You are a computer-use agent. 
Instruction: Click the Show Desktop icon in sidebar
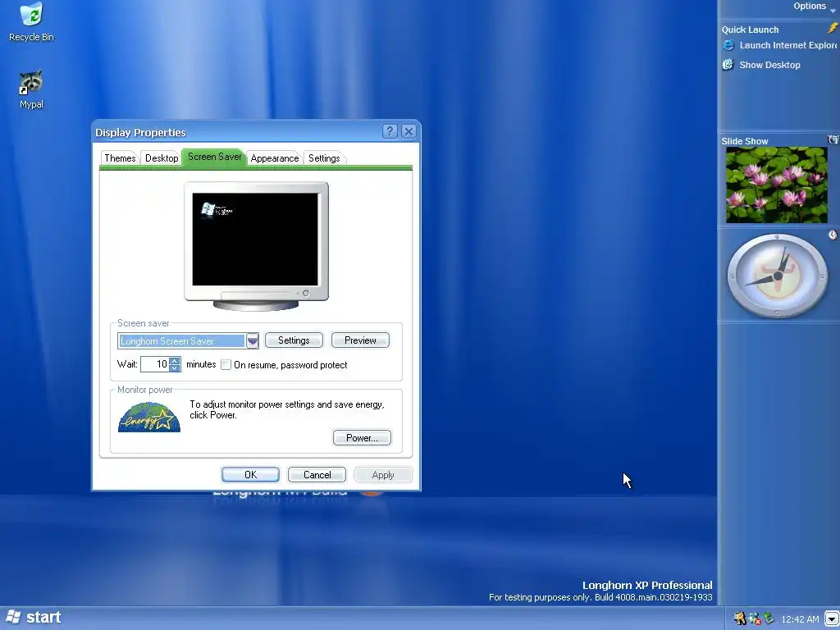coord(728,65)
